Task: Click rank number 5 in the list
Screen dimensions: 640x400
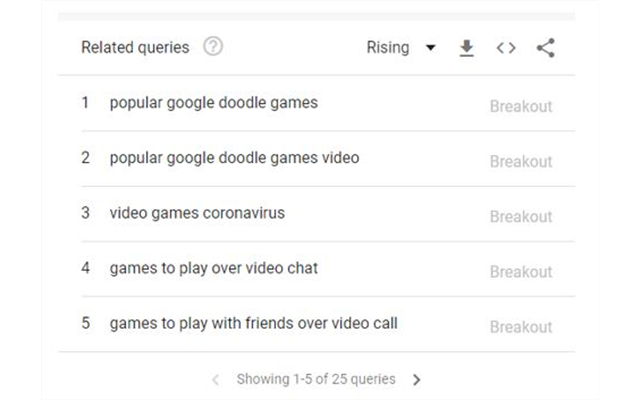Action: tap(86, 323)
